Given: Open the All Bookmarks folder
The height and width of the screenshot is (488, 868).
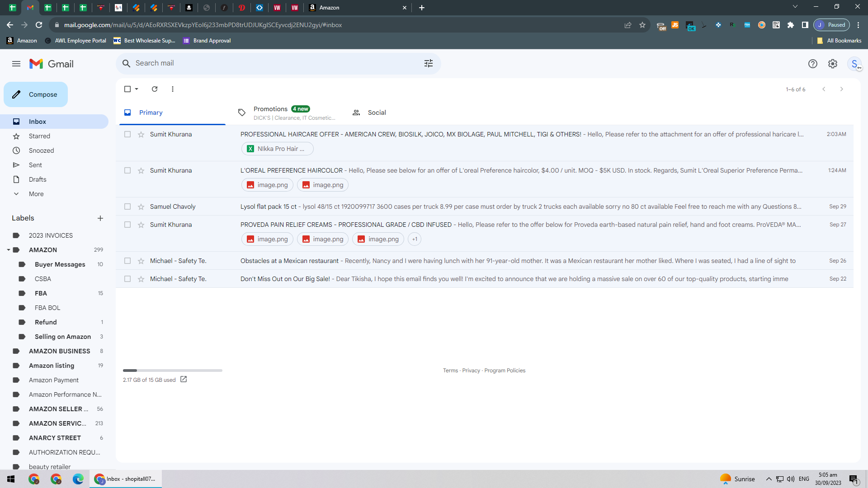Looking at the screenshot, I should click(x=839, y=41).
